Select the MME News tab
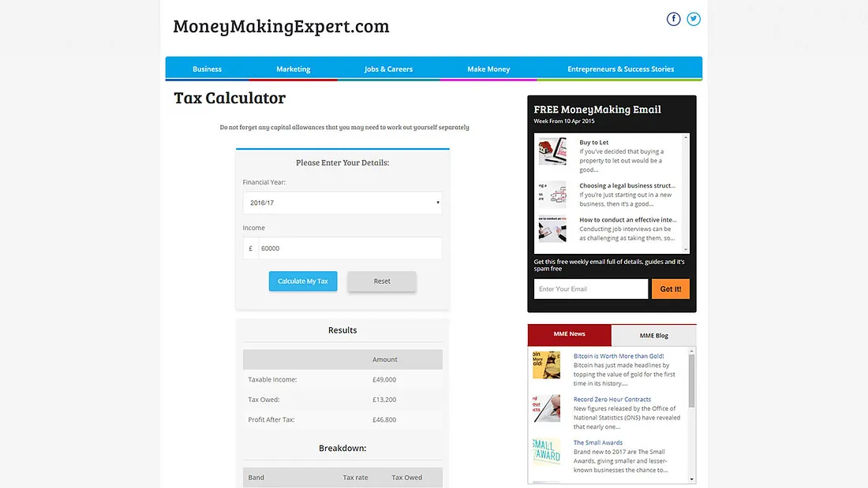Image resolution: width=868 pixels, height=488 pixels. 569,335
